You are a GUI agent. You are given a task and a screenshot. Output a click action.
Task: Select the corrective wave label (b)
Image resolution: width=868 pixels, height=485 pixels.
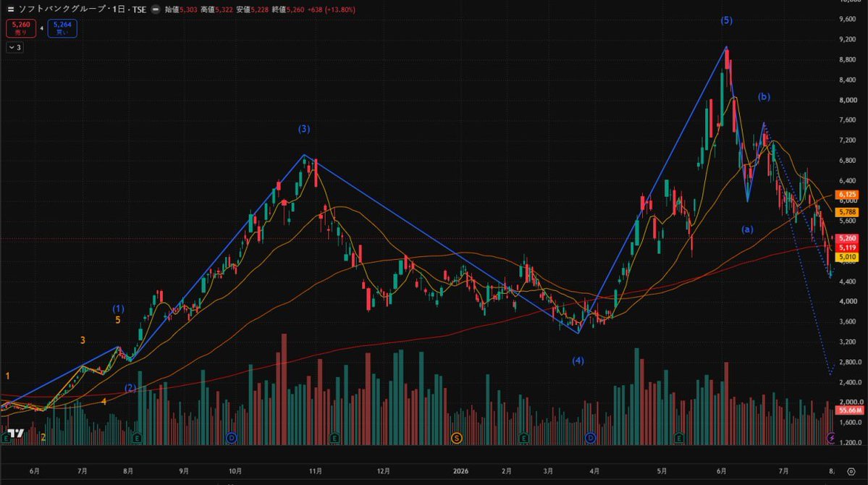764,97
